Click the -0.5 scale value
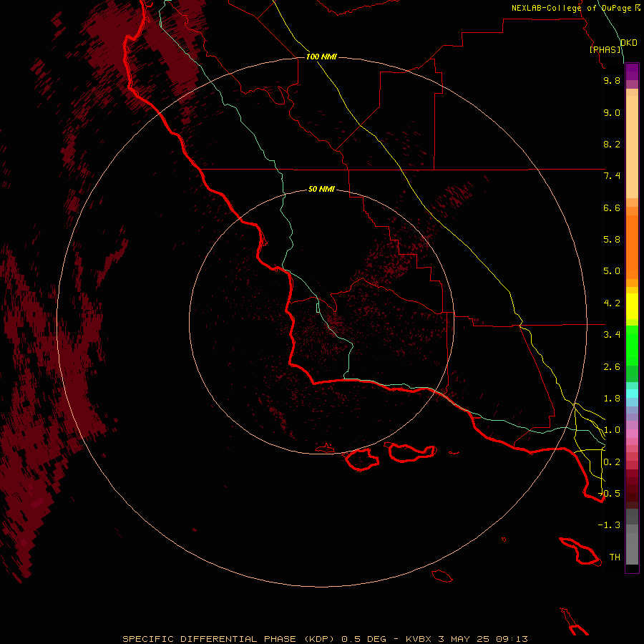644x644 pixels. coord(610,493)
